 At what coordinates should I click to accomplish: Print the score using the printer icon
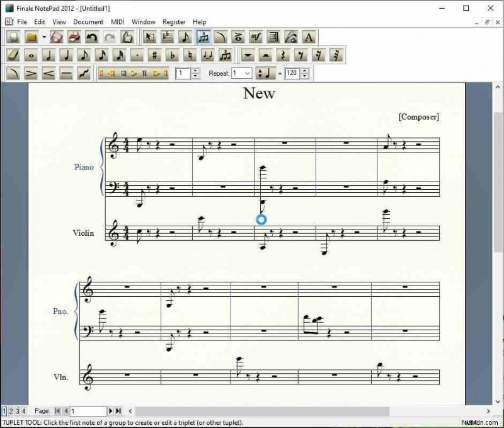[x=74, y=37]
